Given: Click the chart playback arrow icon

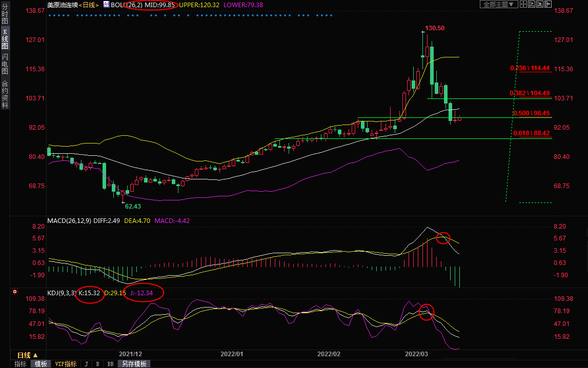Looking at the screenshot, I should pos(540,4).
